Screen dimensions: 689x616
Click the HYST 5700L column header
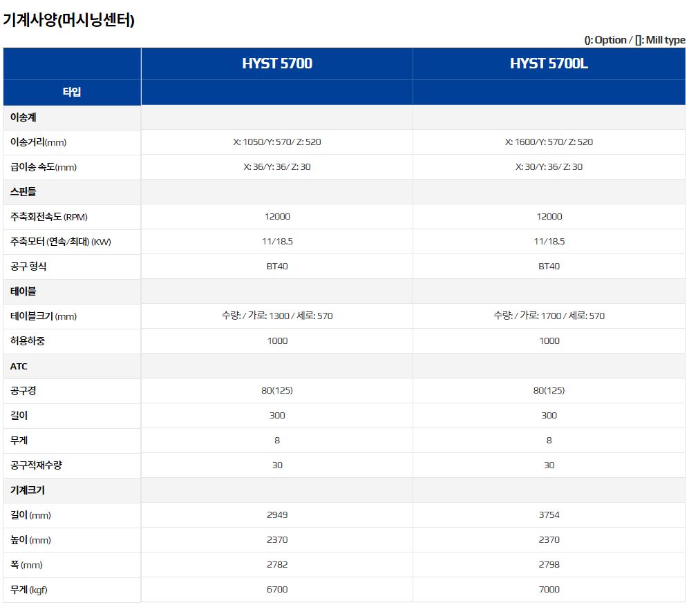coord(549,64)
